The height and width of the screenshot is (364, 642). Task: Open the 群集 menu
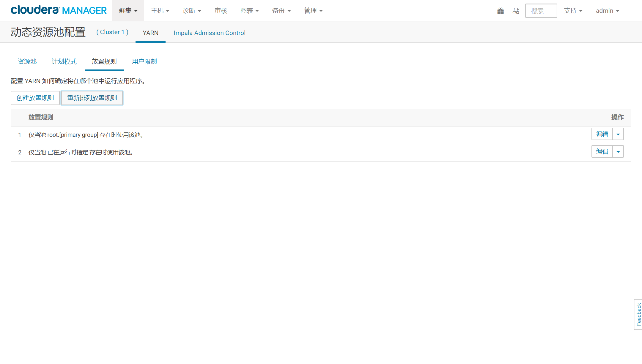pyautogui.click(x=128, y=11)
